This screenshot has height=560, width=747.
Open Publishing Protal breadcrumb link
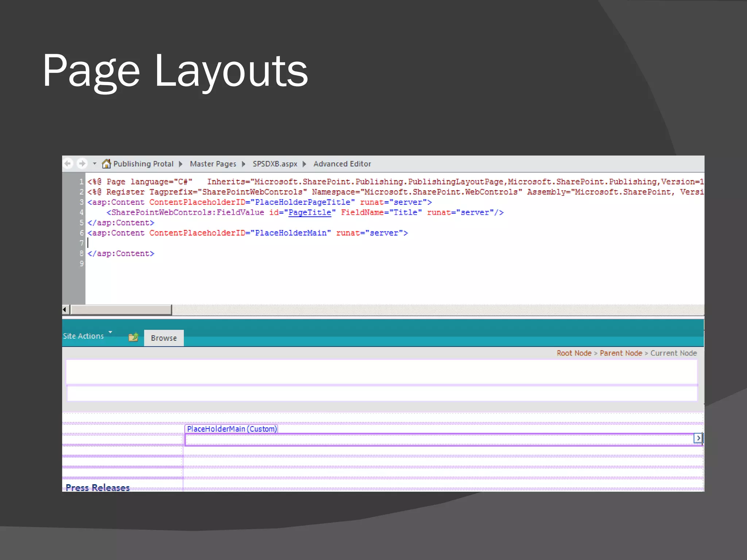(143, 164)
